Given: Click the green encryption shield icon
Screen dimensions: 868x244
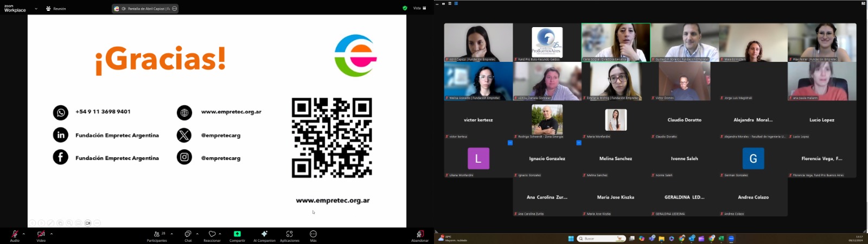Looking at the screenshot, I should pyautogui.click(x=405, y=8).
